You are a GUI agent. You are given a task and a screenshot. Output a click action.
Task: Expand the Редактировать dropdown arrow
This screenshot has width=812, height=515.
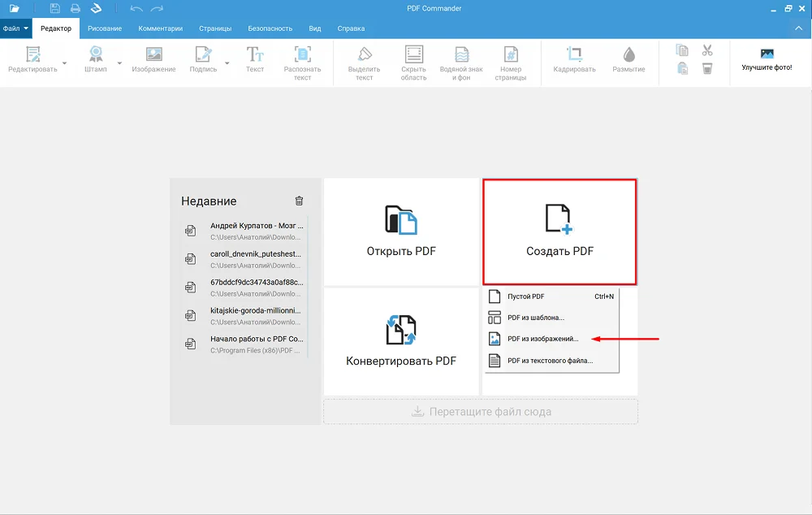click(x=65, y=63)
